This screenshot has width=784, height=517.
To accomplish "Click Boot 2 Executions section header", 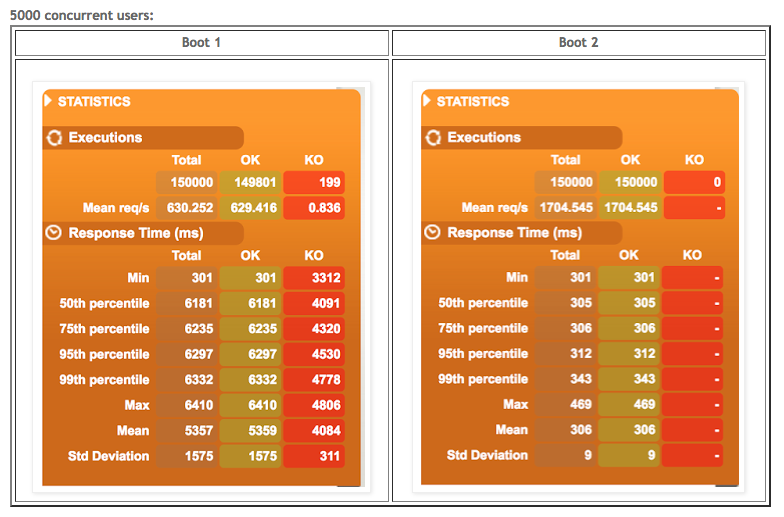I will (x=522, y=138).
